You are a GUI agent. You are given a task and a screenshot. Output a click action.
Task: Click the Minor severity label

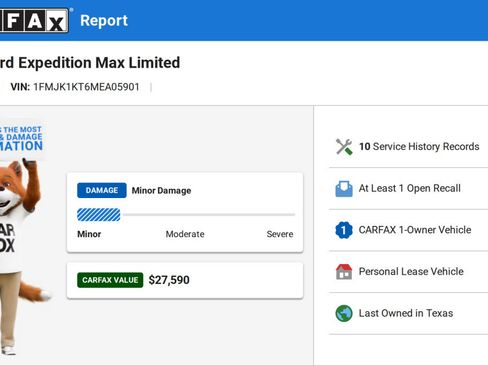[x=89, y=234]
